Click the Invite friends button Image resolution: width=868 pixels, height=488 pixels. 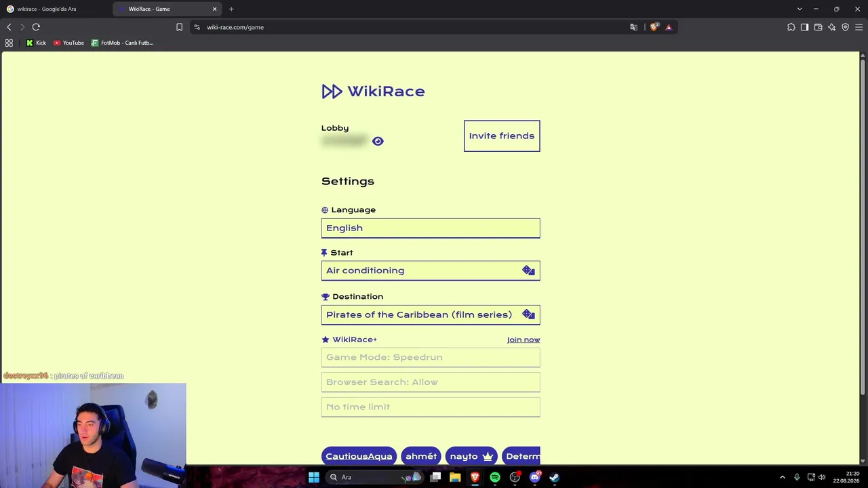[x=502, y=136]
